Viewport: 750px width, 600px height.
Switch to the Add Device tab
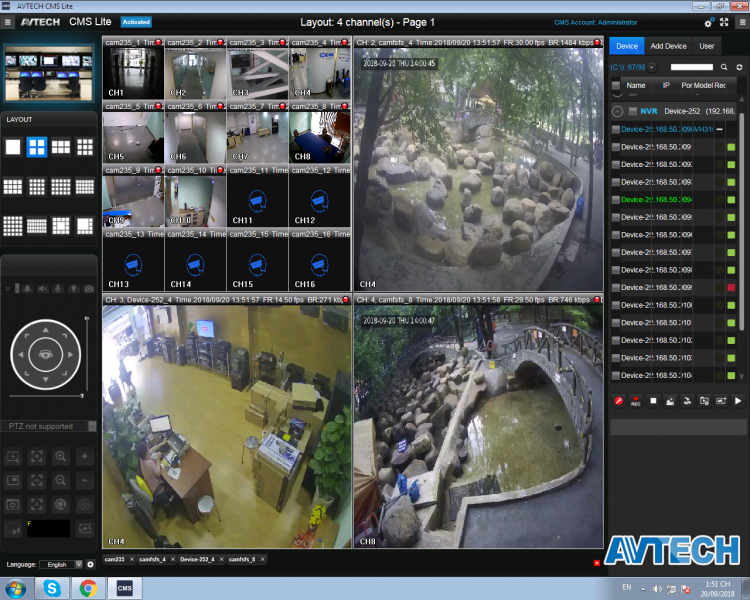[x=668, y=46]
